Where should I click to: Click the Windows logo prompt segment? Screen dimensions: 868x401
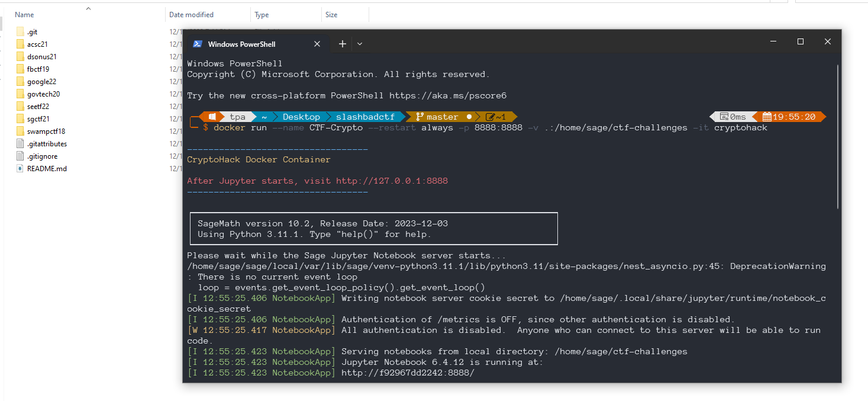pos(212,117)
